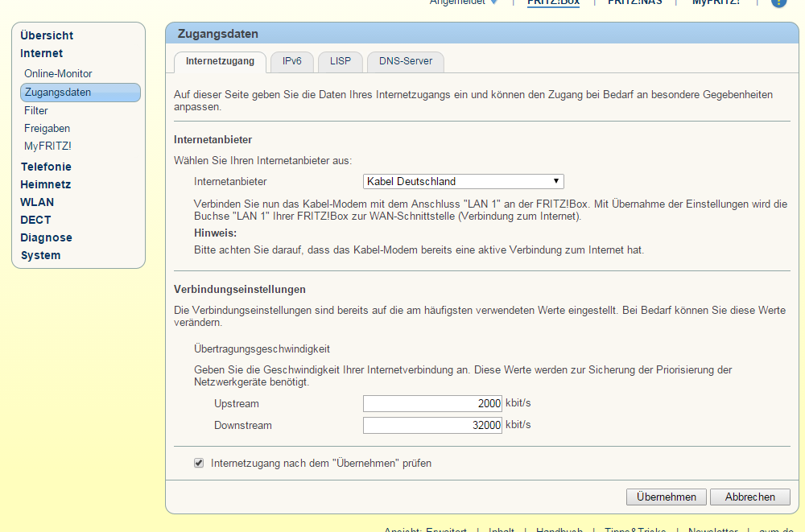Open MyFRITZ! sidebar entry under Internet
Viewport: 805px width, 532px height.
pyautogui.click(x=47, y=146)
